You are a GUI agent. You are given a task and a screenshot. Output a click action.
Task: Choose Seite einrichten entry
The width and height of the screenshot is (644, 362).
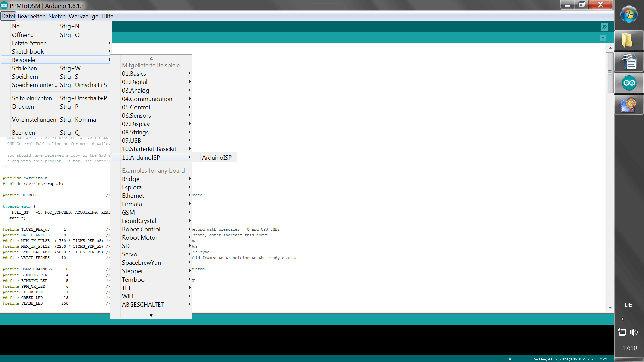(x=56, y=98)
